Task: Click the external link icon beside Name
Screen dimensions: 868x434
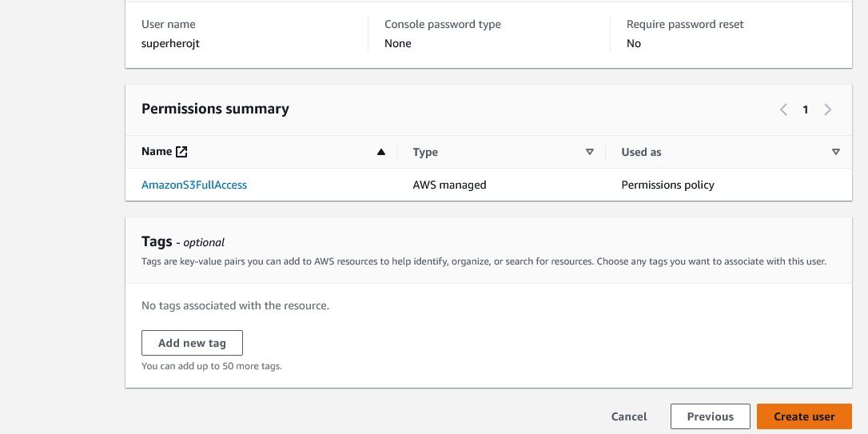Action: [181, 152]
